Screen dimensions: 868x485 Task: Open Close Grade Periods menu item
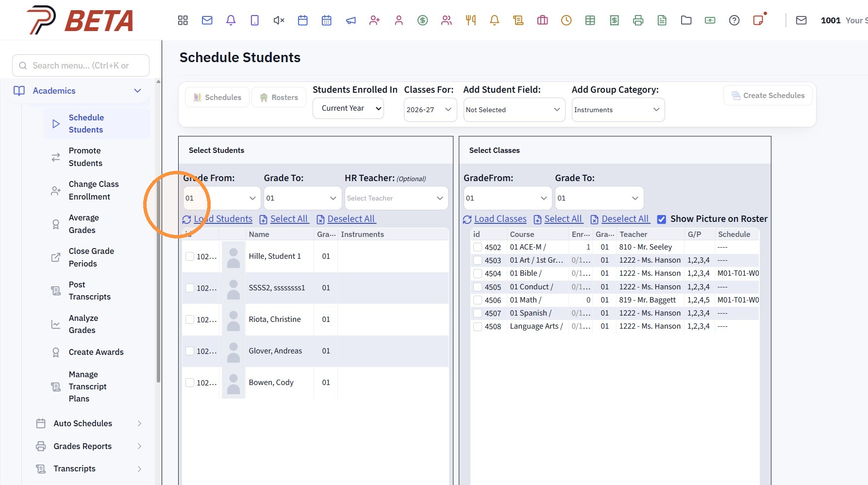pyautogui.click(x=96, y=257)
